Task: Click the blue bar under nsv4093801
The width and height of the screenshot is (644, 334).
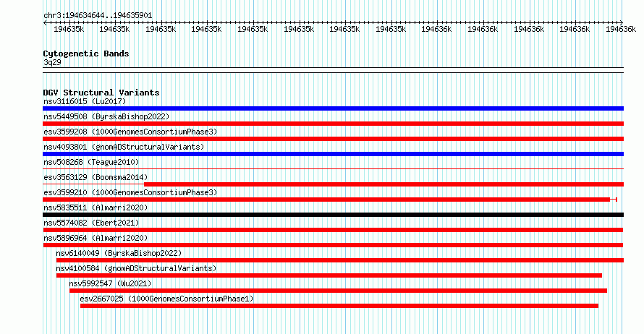Action: coord(333,154)
